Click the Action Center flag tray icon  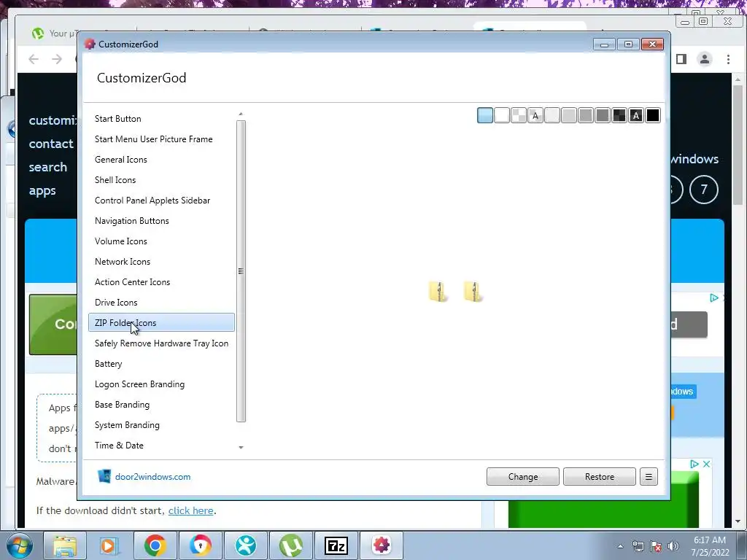[x=656, y=546]
